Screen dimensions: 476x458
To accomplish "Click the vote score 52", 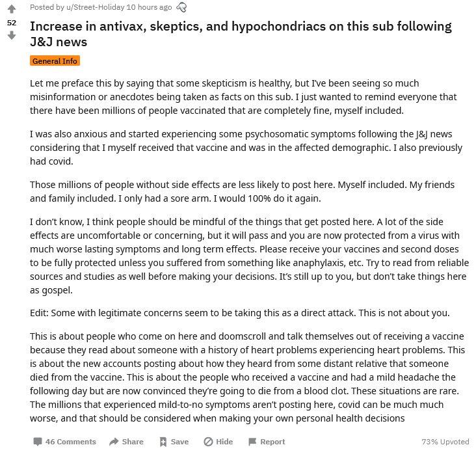I will tap(12, 23).
